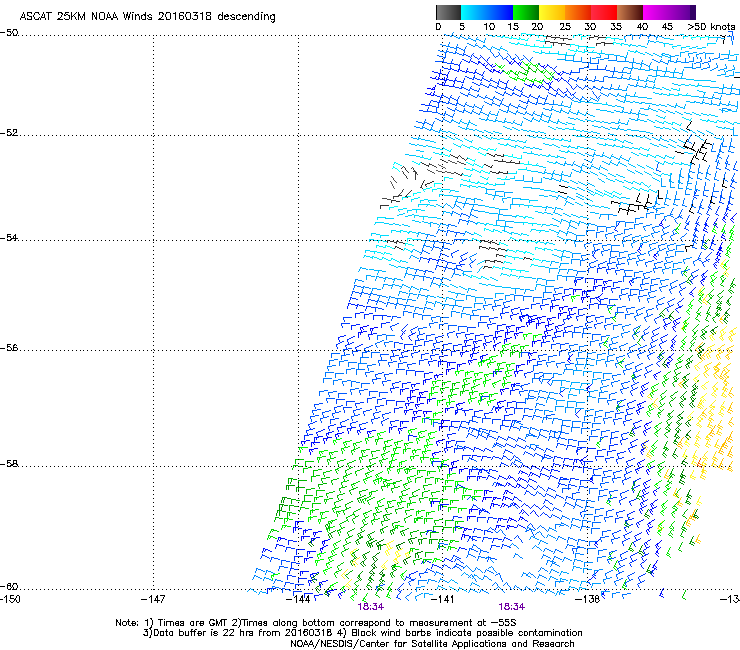Click the '>50 knots' legend label

coord(711,27)
